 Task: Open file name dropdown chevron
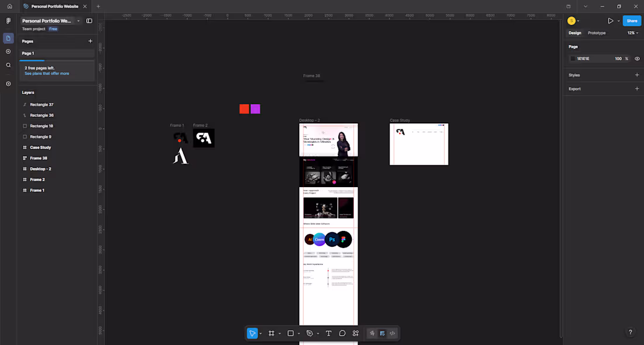[x=78, y=21]
